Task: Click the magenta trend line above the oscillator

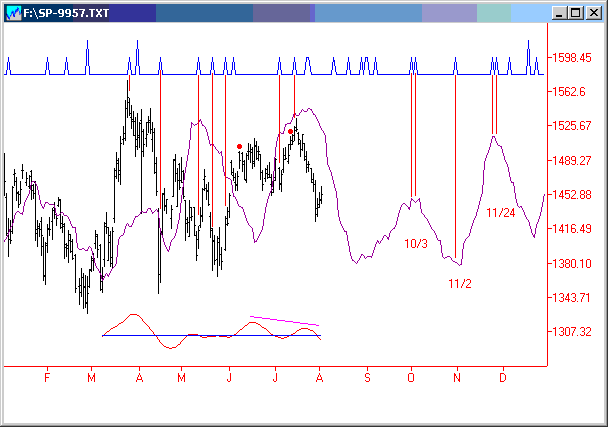Action: click(x=284, y=321)
